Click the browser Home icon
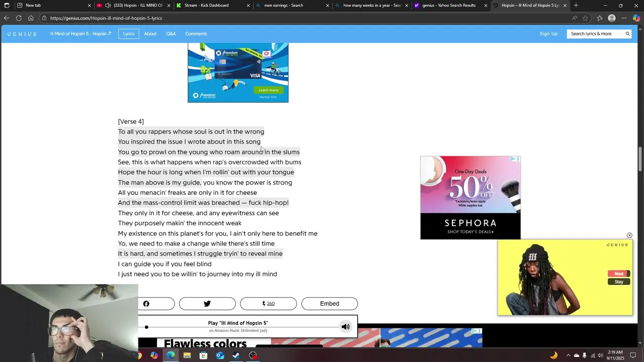The width and height of the screenshot is (644, 362). click(31, 18)
